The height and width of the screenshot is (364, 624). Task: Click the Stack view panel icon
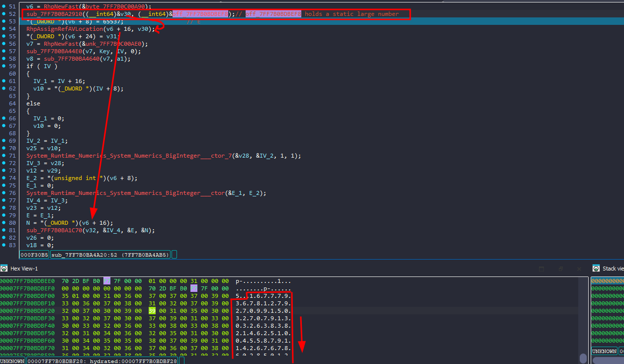click(597, 269)
